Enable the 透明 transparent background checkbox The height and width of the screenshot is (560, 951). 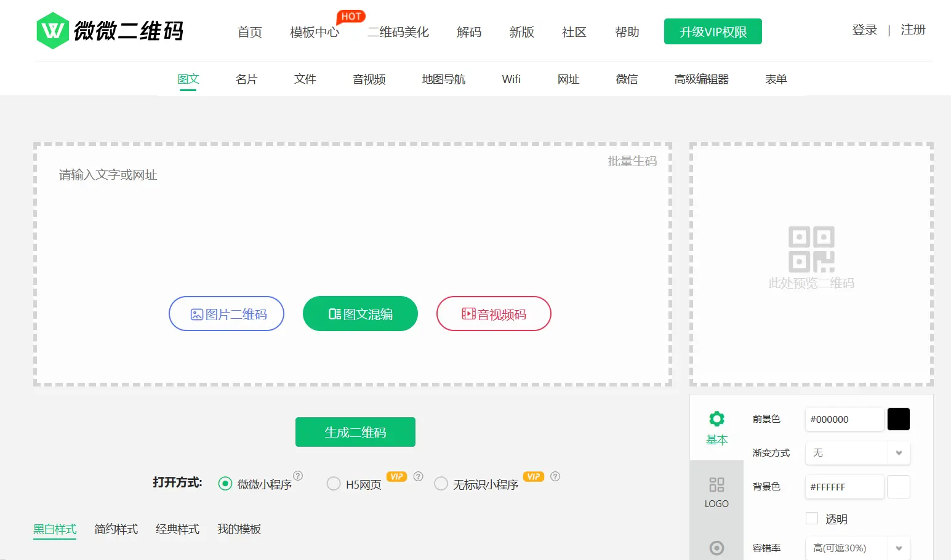click(x=812, y=518)
